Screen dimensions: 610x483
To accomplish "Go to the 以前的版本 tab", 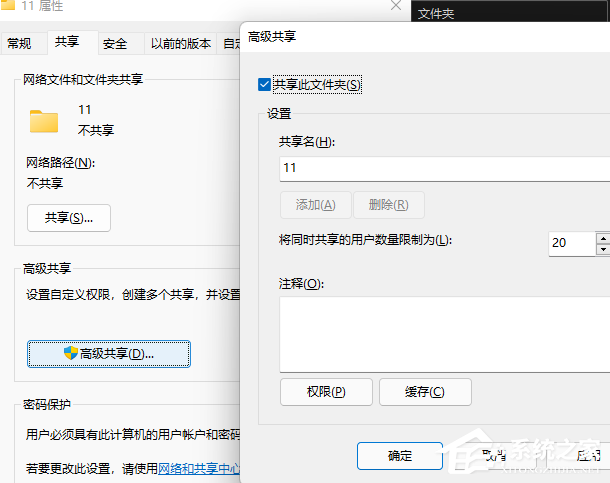I will coord(181,43).
